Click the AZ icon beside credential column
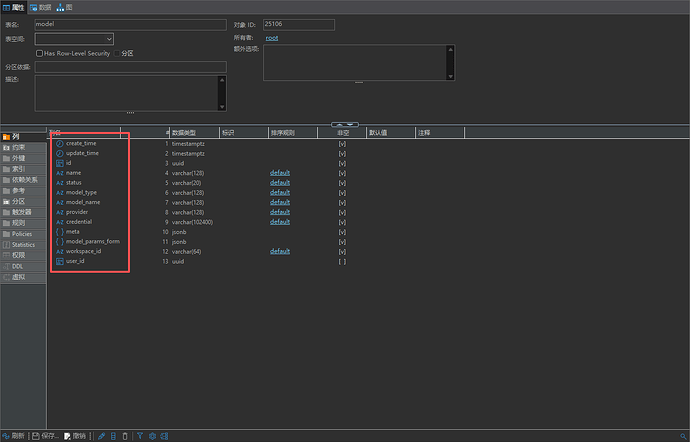690x442 pixels. (60, 222)
